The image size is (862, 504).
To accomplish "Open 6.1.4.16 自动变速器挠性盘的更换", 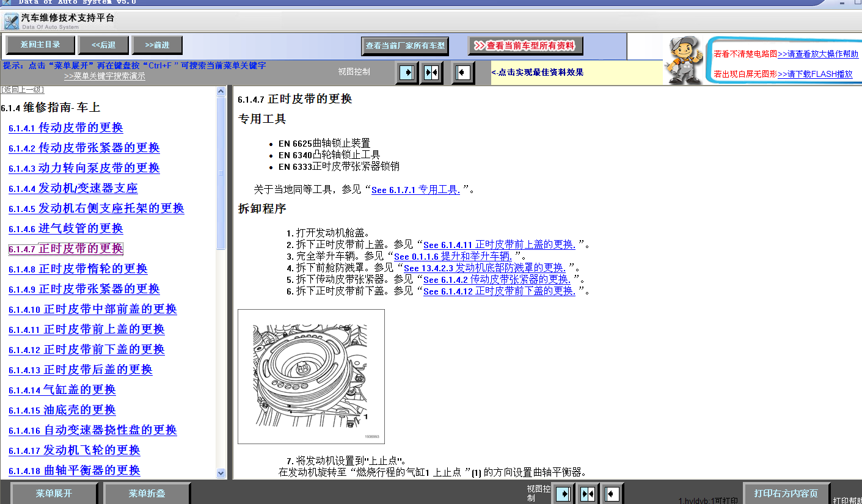I will pos(93,430).
